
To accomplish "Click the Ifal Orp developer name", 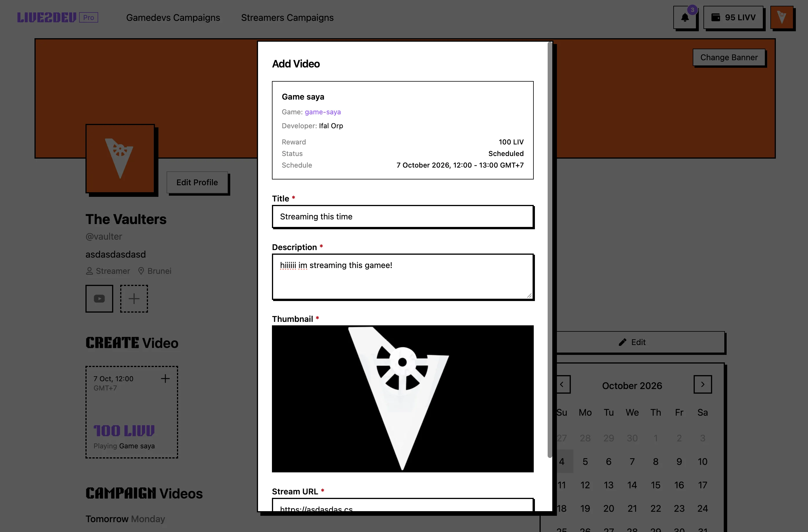I will 331,126.
